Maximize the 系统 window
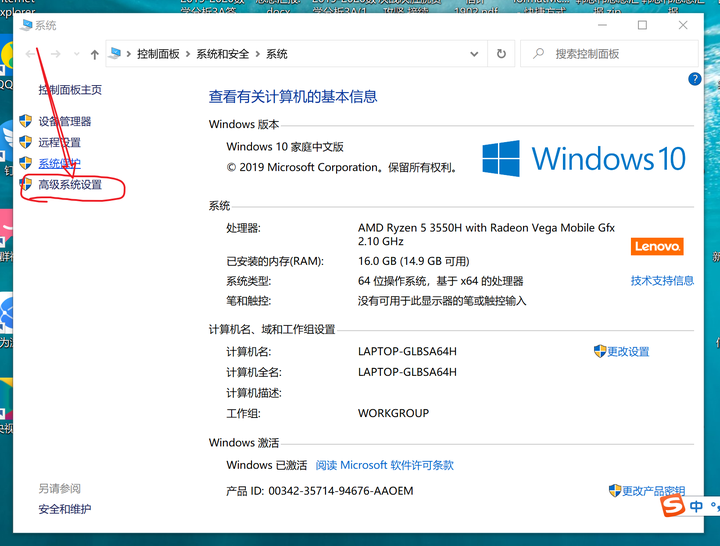The height and width of the screenshot is (546, 720). pos(642,25)
